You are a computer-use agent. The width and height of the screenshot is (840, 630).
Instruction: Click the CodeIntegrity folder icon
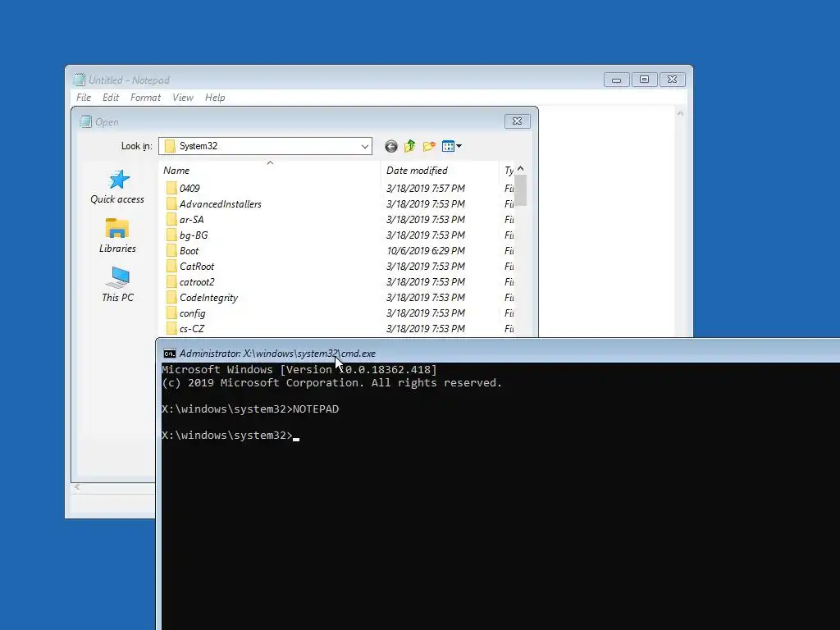(171, 297)
